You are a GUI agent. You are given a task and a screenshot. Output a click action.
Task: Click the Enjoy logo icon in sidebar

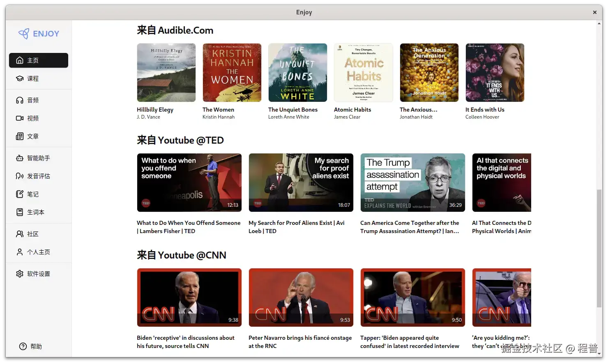24,34
